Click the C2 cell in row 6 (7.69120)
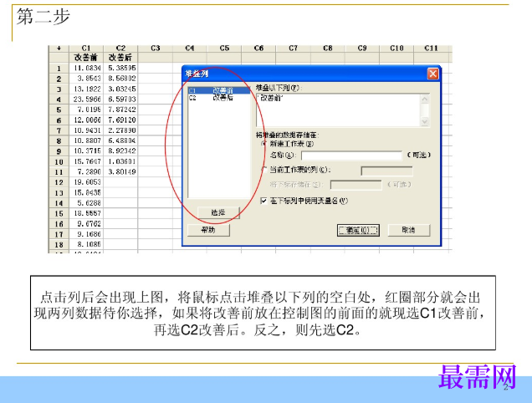 point(120,120)
